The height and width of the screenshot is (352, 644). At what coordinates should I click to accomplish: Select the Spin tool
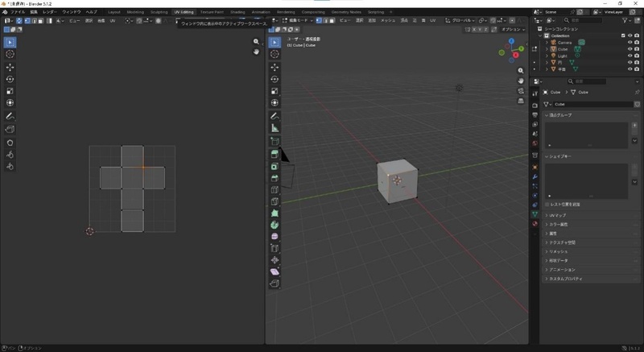pos(275,225)
